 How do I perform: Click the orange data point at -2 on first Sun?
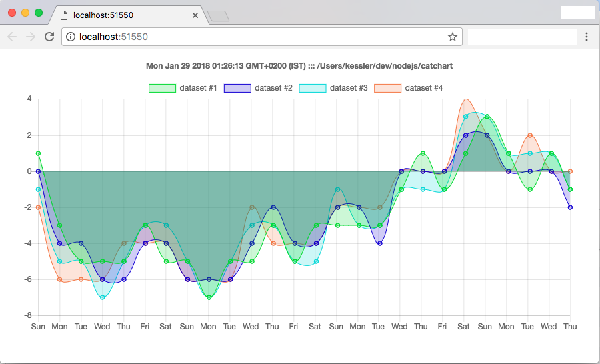[38, 207]
